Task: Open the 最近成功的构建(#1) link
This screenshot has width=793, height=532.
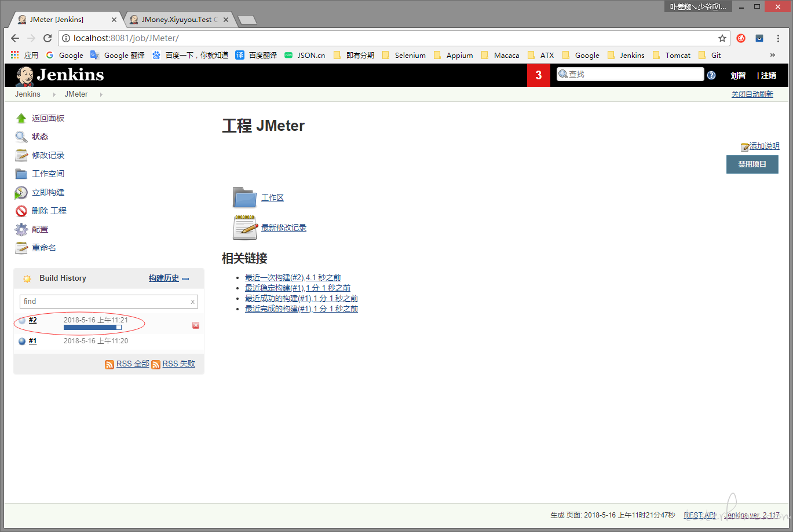Action: coord(301,299)
